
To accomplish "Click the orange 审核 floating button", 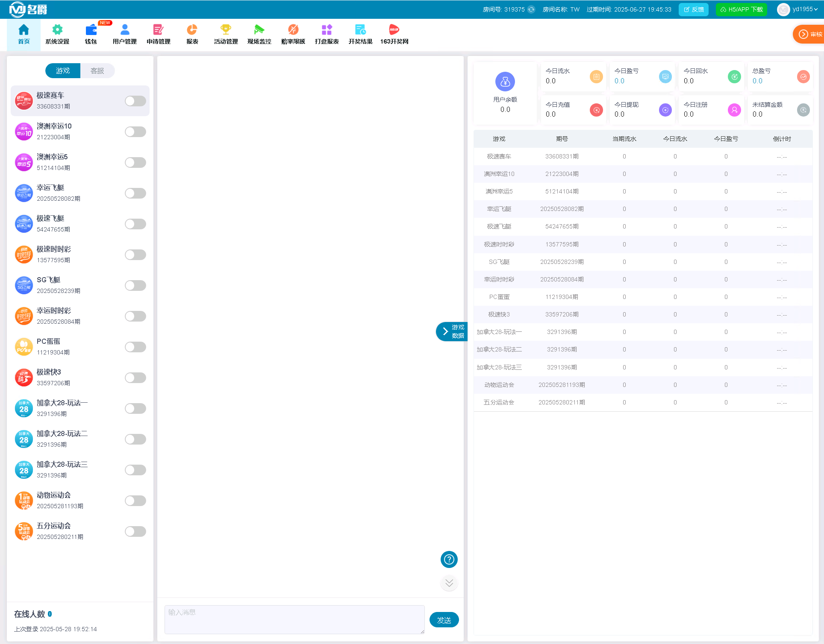I will click(x=809, y=34).
